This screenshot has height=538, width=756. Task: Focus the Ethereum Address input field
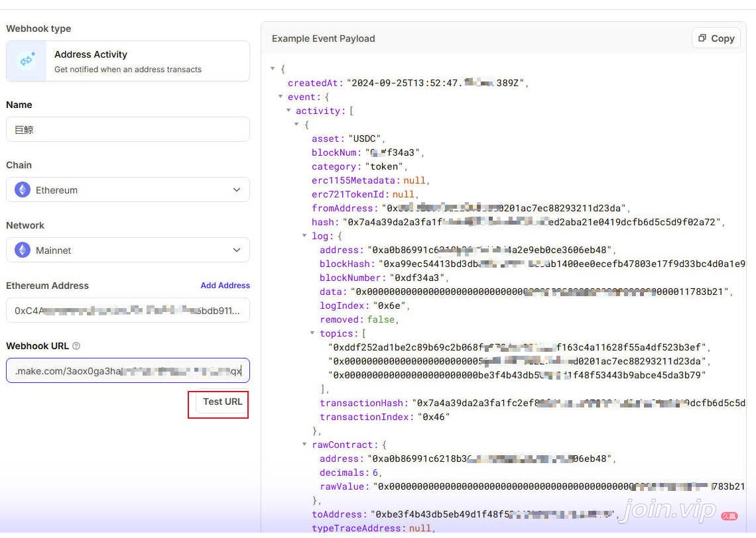tap(128, 310)
